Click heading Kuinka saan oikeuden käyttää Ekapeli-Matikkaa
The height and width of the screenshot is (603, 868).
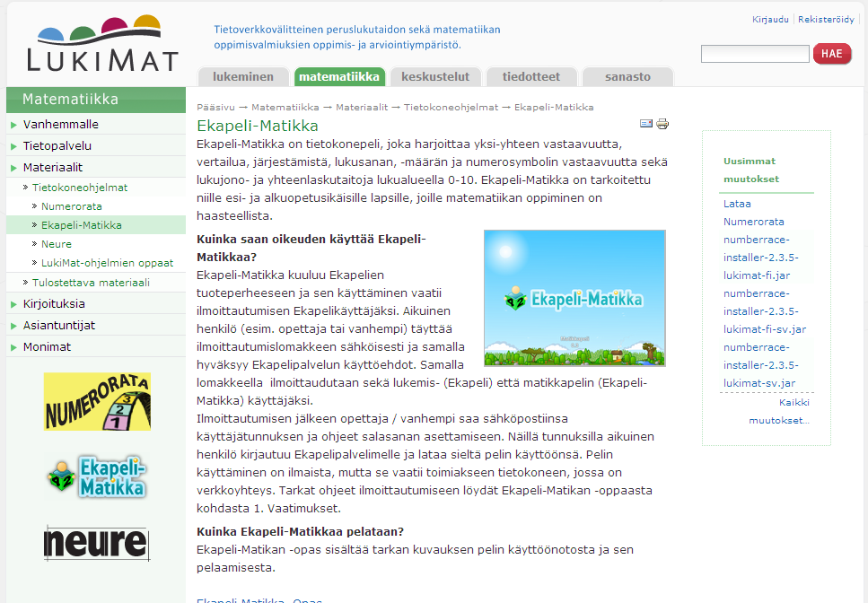[311, 248]
